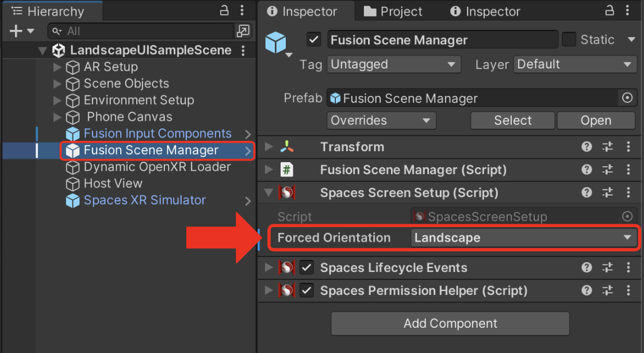Lock the Hierarchy panel

(224, 10)
